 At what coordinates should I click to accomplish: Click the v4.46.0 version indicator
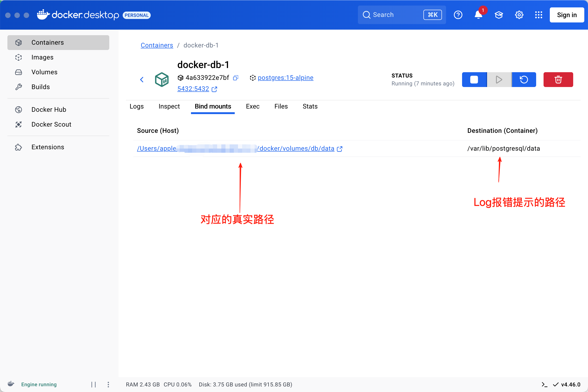(570, 385)
